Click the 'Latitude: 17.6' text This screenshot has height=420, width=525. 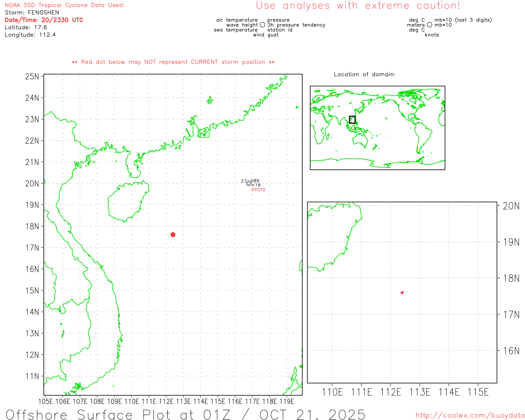[26, 27]
